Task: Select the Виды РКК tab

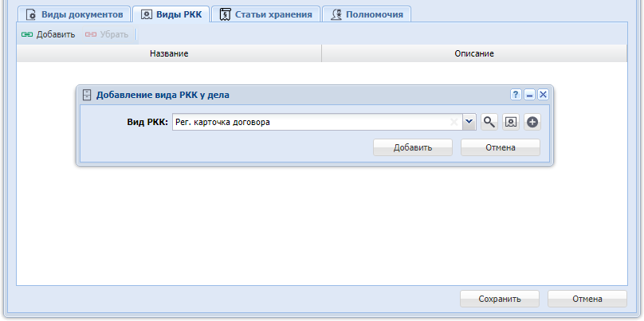Action: click(x=171, y=15)
